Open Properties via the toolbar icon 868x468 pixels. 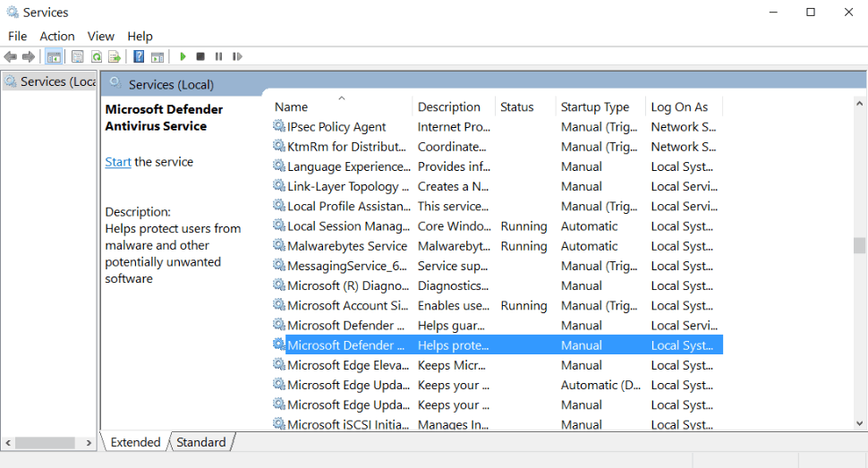(78, 56)
